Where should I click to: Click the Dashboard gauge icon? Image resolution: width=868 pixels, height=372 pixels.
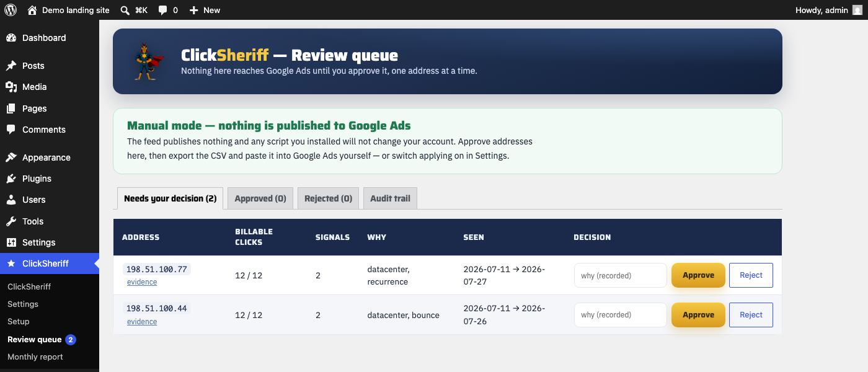tap(11, 38)
